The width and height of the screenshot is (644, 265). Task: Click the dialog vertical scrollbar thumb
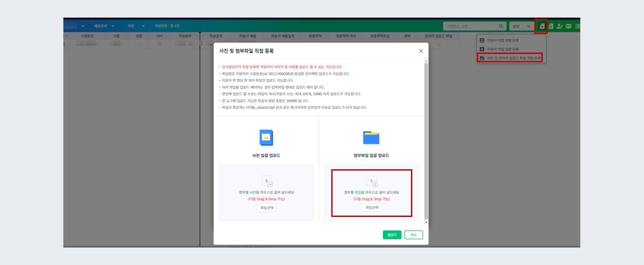point(426,141)
